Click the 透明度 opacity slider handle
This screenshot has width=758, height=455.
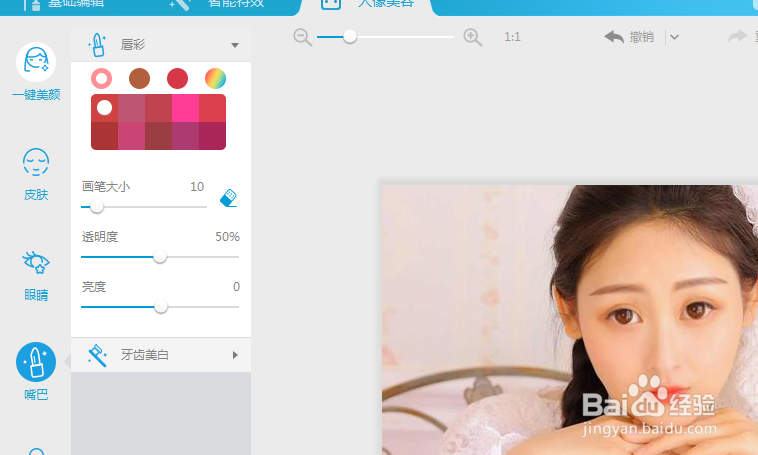click(160, 257)
